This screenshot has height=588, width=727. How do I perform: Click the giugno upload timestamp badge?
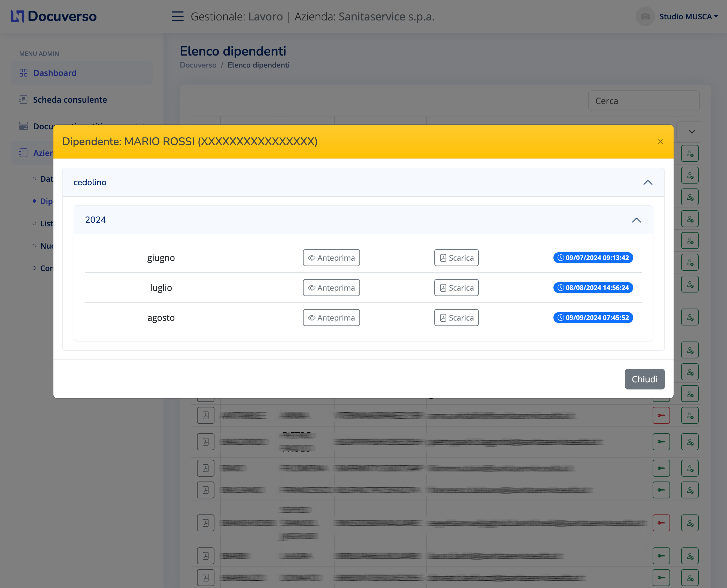(593, 258)
